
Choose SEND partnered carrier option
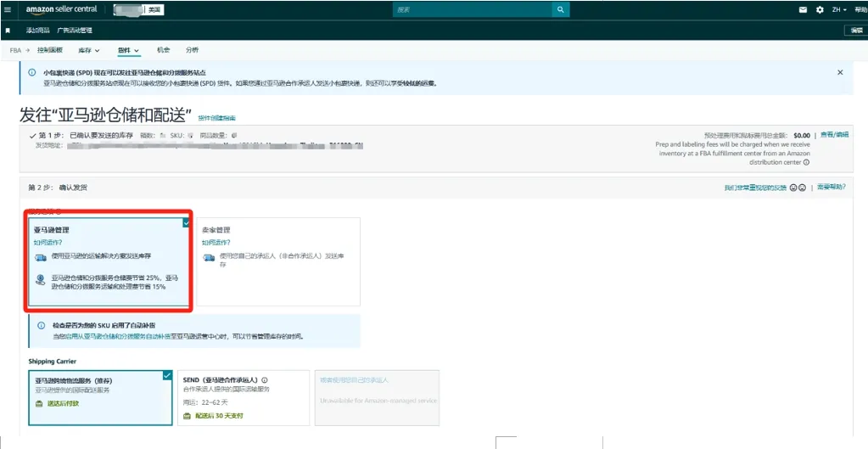pos(242,397)
